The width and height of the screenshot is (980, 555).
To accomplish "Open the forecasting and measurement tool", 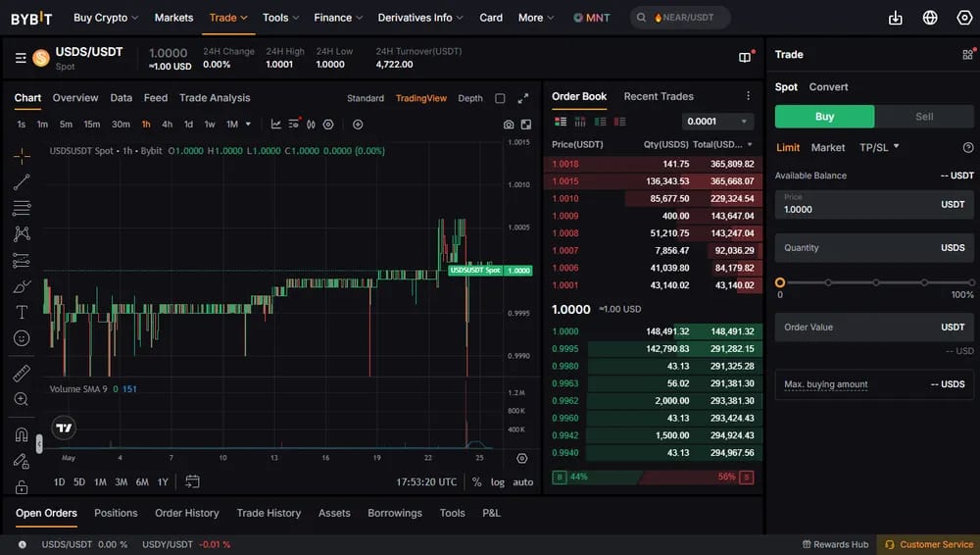I will click(22, 260).
